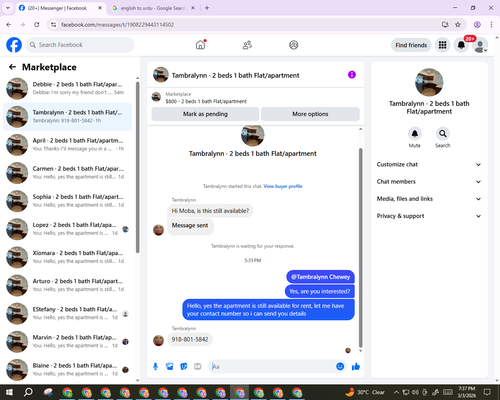Viewport: 500px width, 400px height.
Task: Open the Facebook menu grid icon
Action: [x=442, y=45]
